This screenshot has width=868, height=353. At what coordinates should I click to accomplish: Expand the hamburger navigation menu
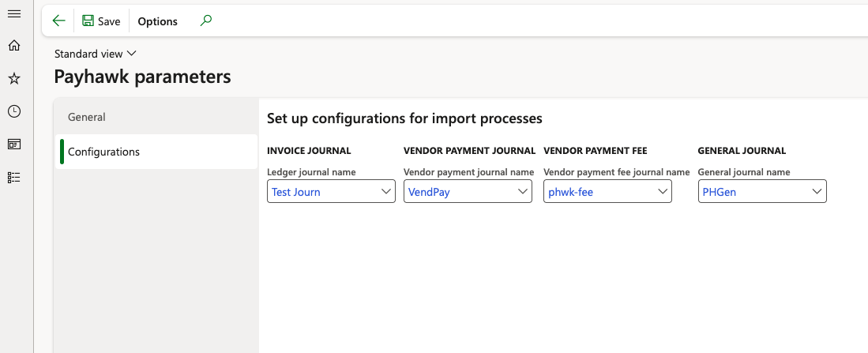point(14,14)
